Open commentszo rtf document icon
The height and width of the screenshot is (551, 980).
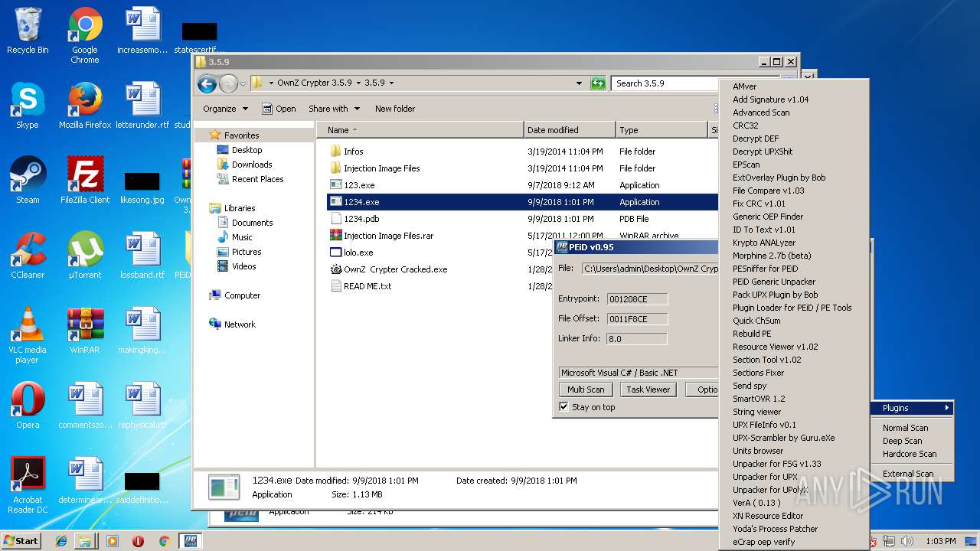(85, 405)
